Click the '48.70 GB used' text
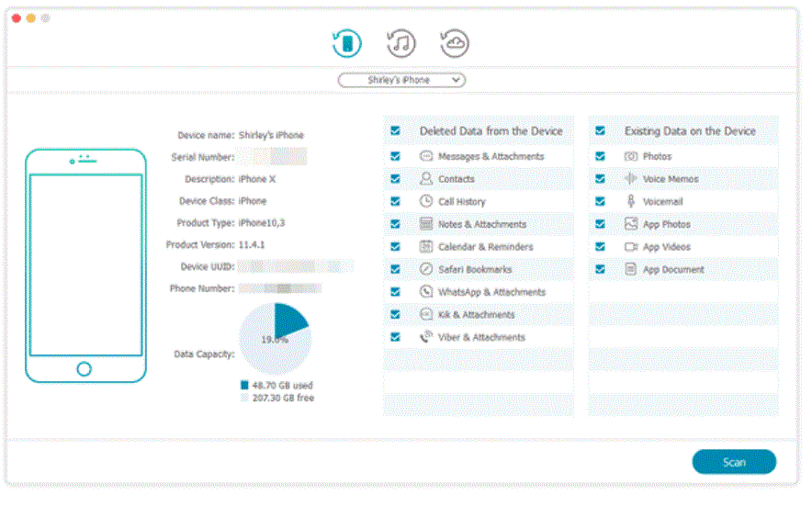This screenshot has width=812, height=506. click(282, 386)
